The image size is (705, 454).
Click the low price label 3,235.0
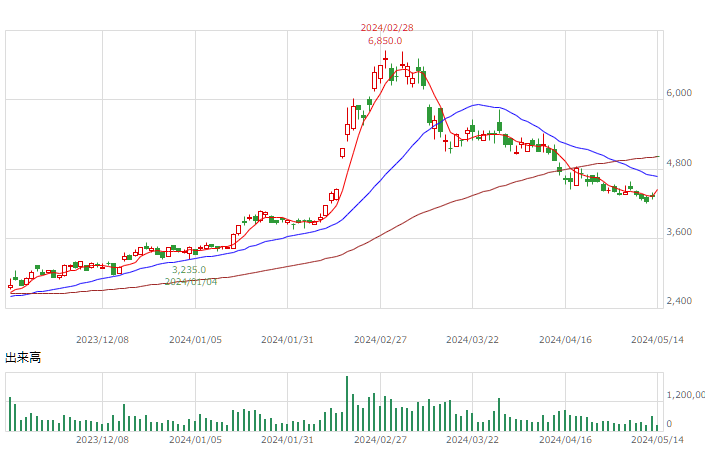[x=189, y=270]
